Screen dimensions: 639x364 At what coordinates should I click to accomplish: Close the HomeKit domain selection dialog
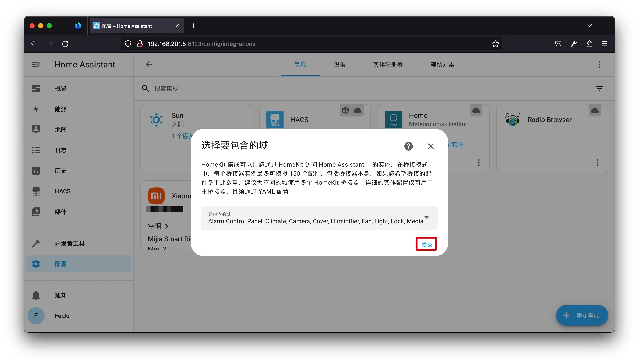pyautogui.click(x=430, y=146)
